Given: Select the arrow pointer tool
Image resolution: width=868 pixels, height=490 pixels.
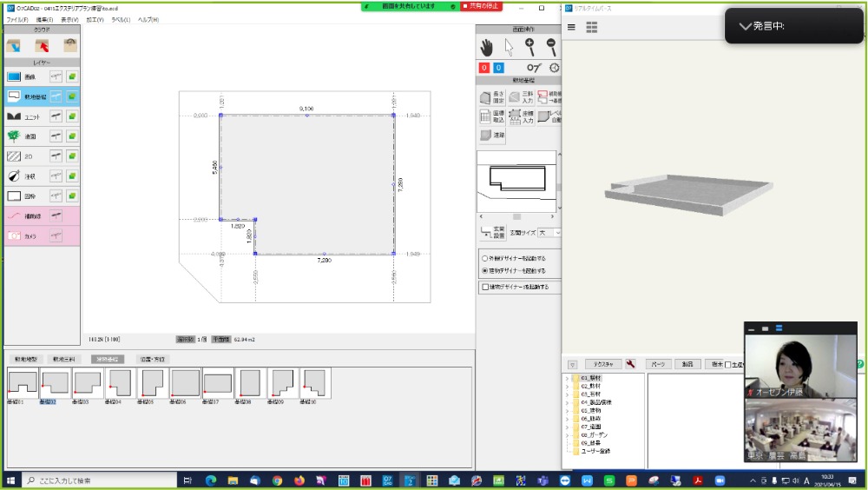Looking at the screenshot, I should coord(509,46).
